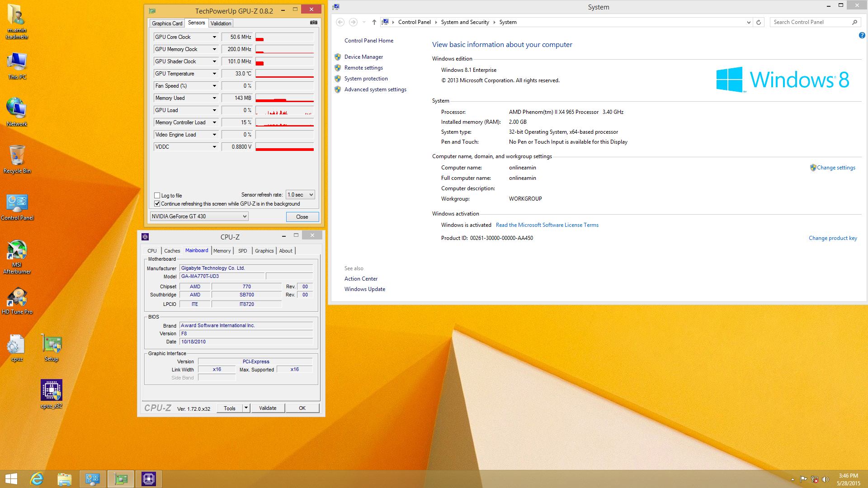Enable the Log to file checkbox
868x488 pixels.
[x=157, y=196]
